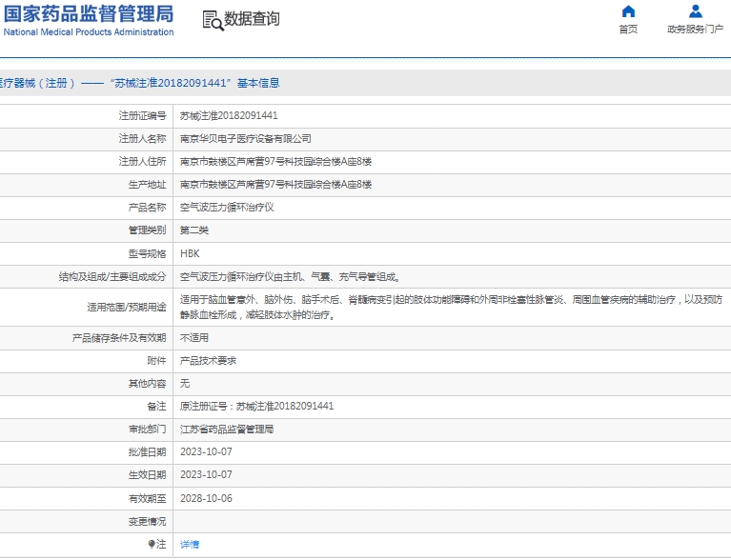Click the 管理类别 row label
This screenshot has width=731, height=560.
coord(148,230)
